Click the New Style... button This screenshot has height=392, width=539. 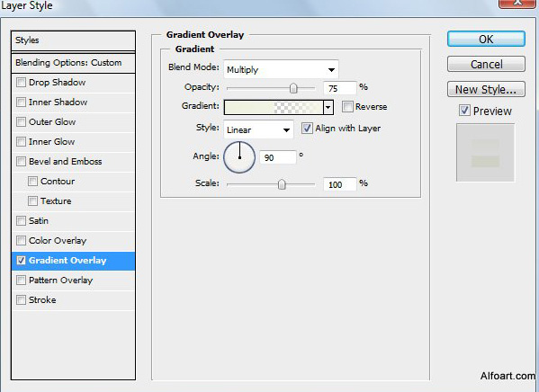[486, 89]
